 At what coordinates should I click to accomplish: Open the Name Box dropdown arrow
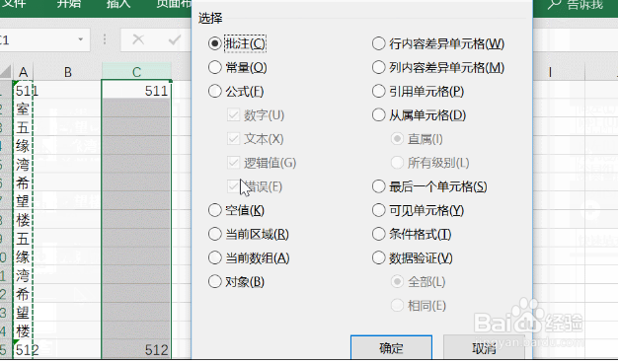click(80, 39)
